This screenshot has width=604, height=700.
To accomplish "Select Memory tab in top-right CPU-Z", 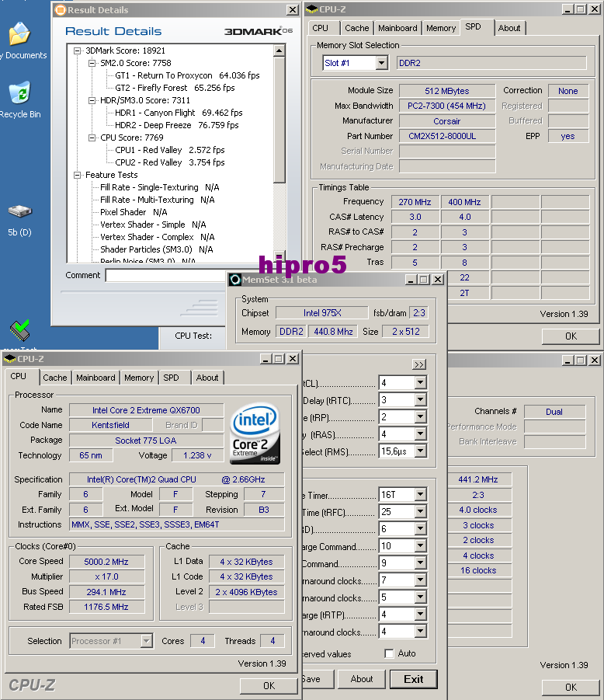I will pos(441,28).
